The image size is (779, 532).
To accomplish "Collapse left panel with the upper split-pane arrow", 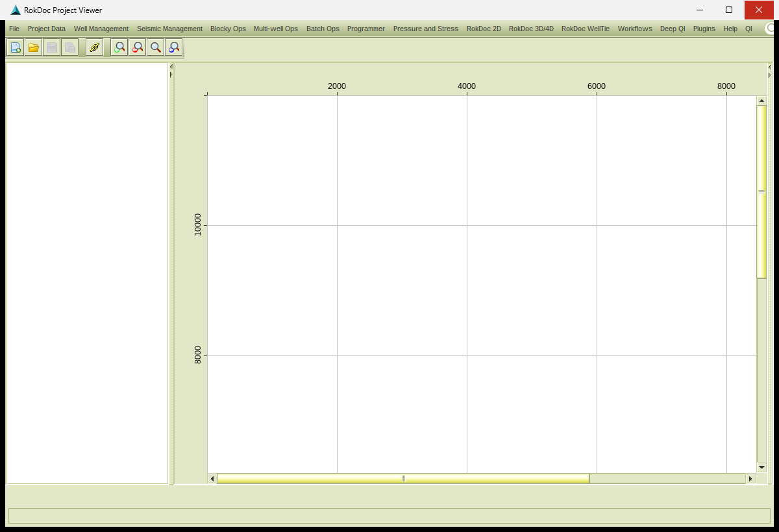I will pyautogui.click(x=171, y=66).
